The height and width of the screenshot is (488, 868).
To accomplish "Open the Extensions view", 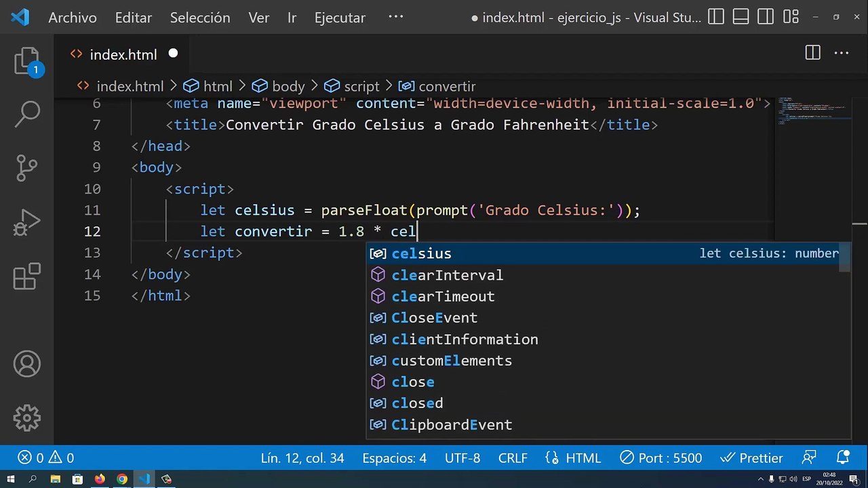I will 27,277.
